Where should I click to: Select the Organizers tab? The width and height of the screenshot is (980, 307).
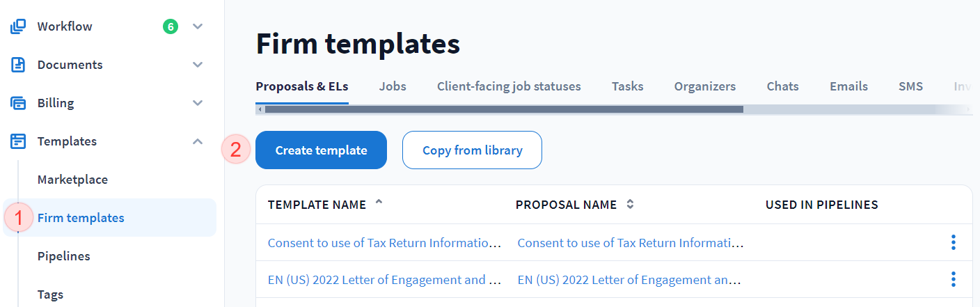tap(704, 86)
